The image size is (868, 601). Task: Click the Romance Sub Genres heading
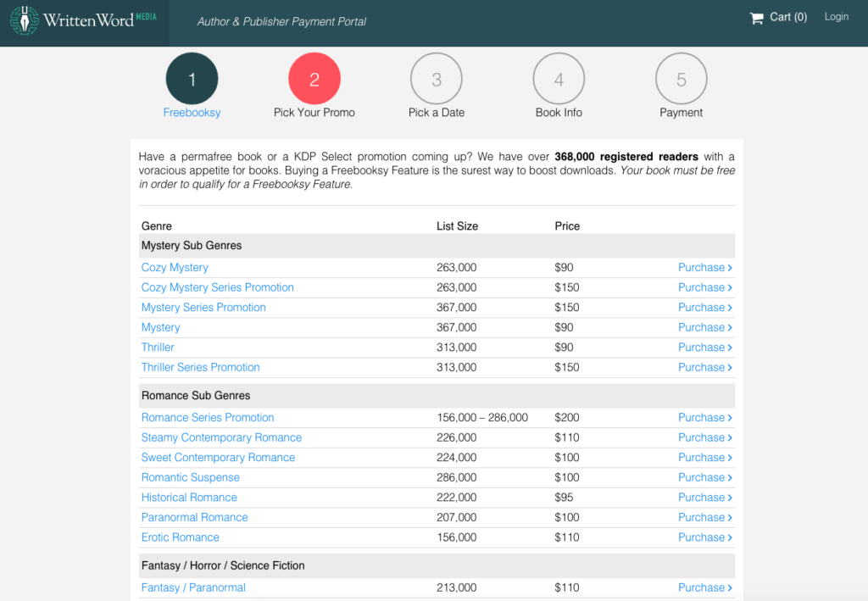pos(196,395)
